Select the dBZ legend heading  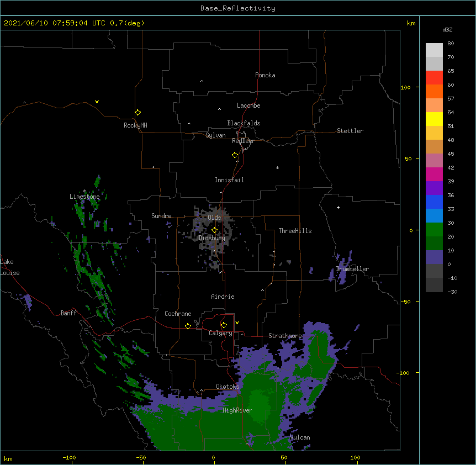[x=447, y=29]
